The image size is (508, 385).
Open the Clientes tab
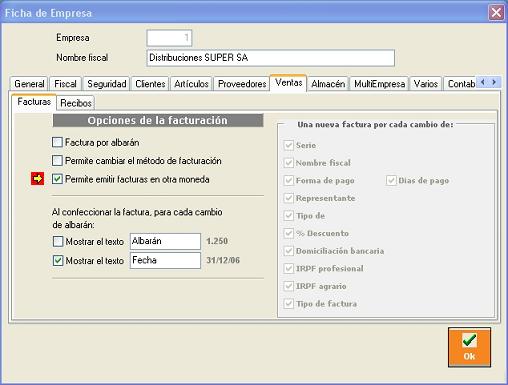coord(150,84)
